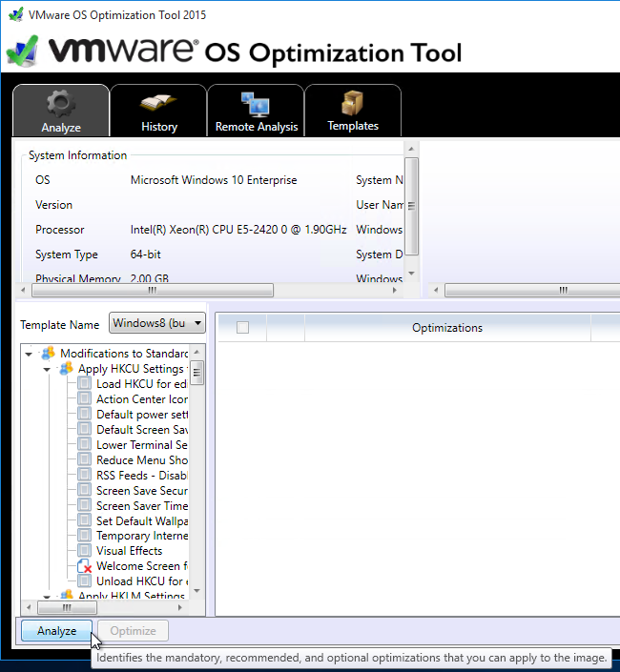Open the Template Name dropdown
620x672 pixels.
[x=157, y=323]
